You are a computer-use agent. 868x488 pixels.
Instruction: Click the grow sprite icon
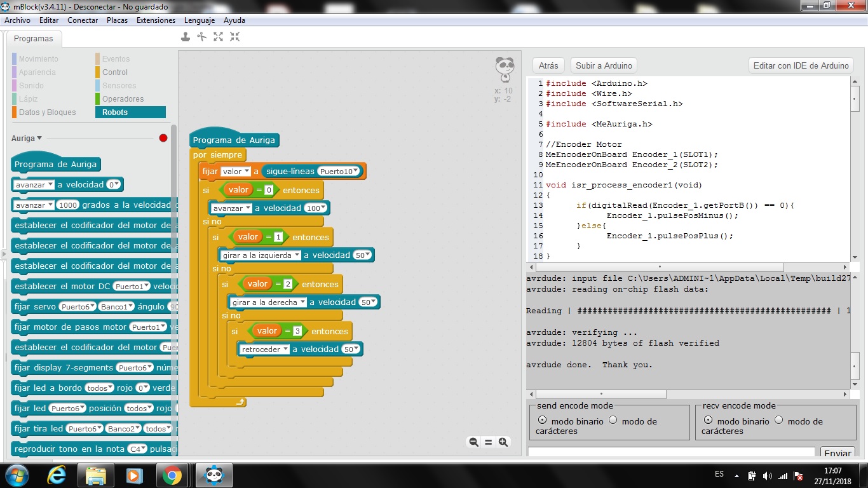tap(219, 37)
